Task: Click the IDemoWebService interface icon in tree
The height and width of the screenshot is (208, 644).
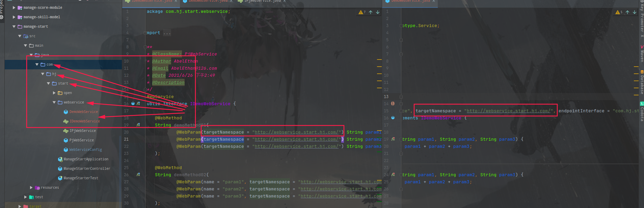Action: coord(66,121)
